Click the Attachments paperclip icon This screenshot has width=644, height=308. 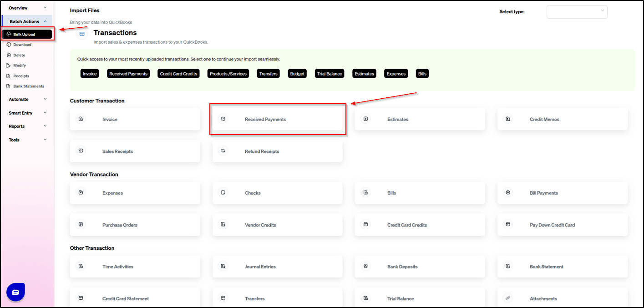click(x=508, y=298)
